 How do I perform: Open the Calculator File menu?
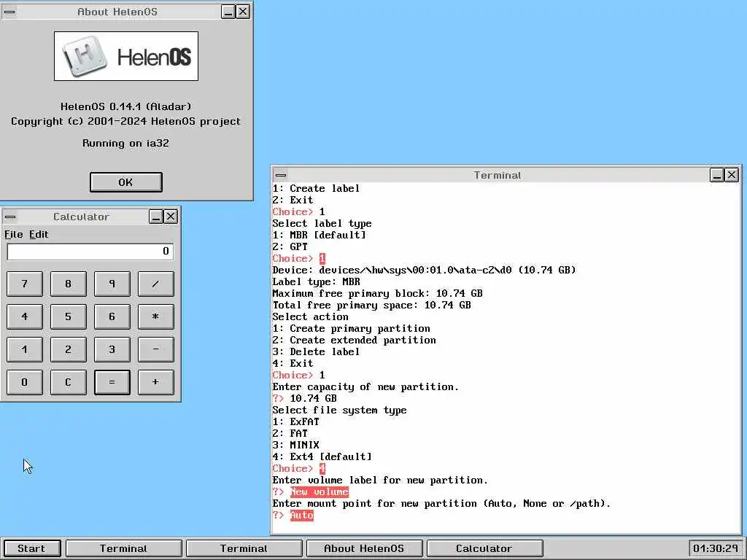(x=13, y=234)
